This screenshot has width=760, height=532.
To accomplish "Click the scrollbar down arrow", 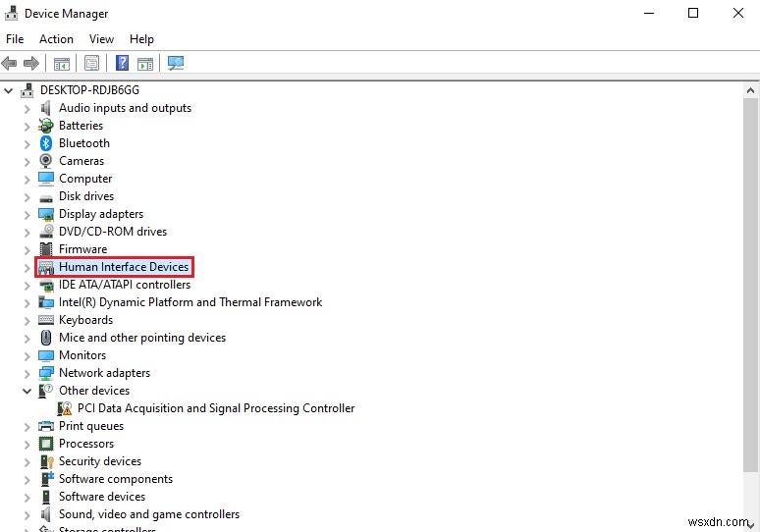I will point(751,525).
